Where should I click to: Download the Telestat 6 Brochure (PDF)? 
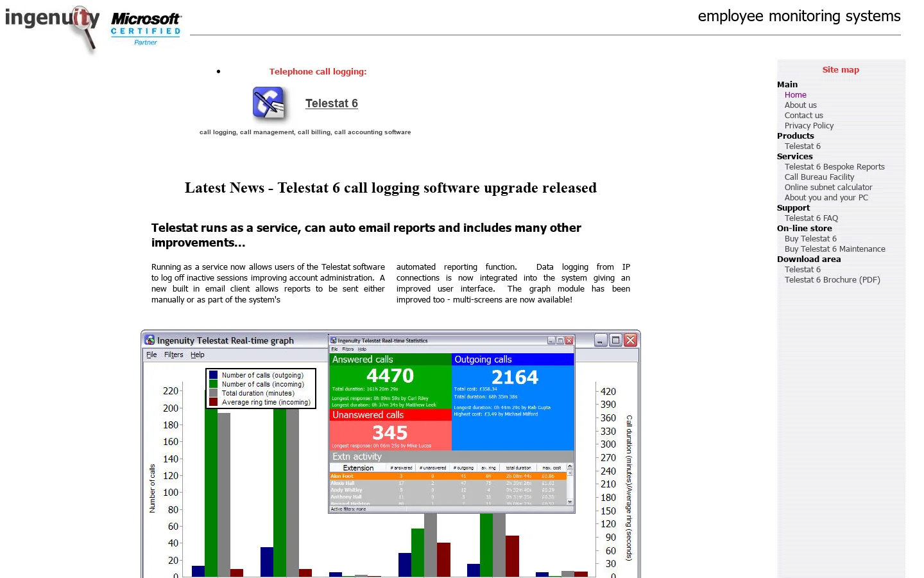click(832, 280)
